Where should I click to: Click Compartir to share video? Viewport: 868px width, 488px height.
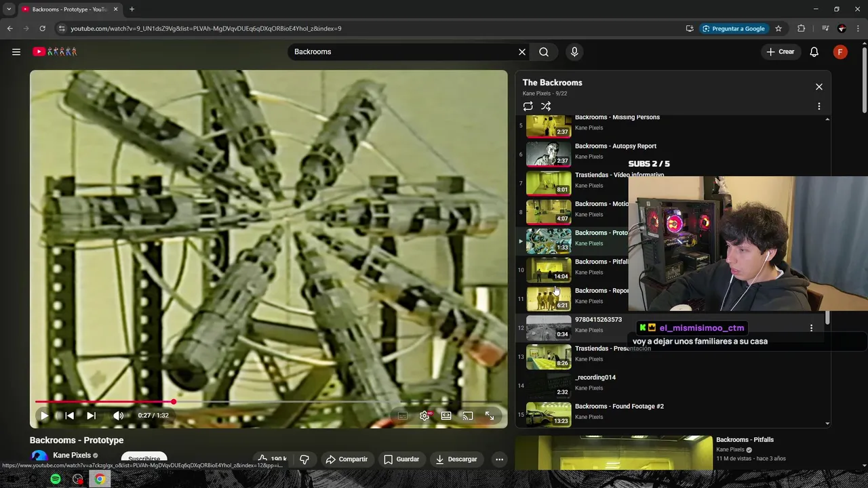pos(347,459)
